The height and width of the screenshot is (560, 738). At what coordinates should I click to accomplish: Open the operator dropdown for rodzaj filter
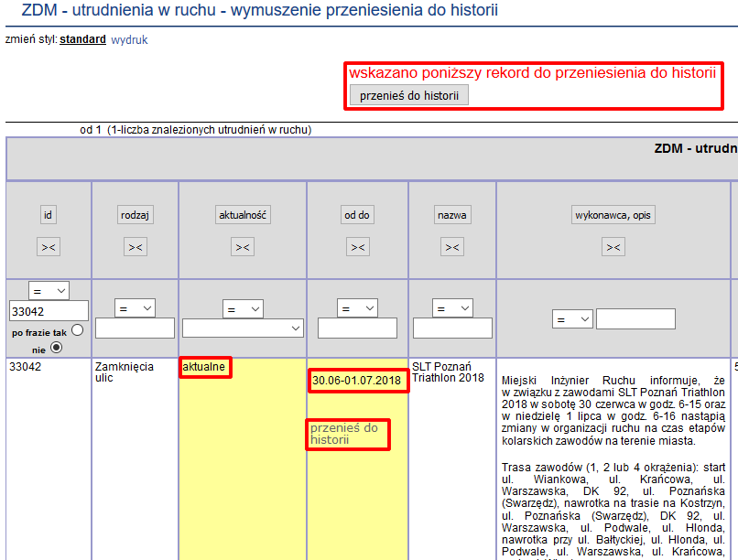[x=136, y=308]
